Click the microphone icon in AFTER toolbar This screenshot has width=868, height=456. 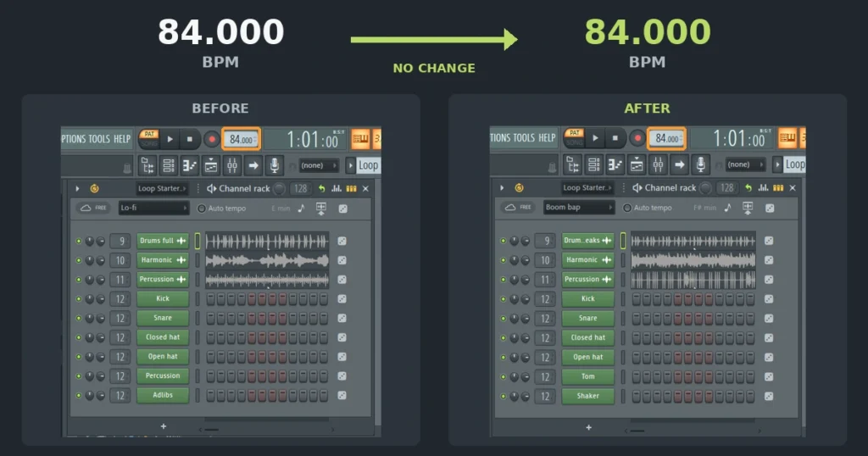point(700,164)
